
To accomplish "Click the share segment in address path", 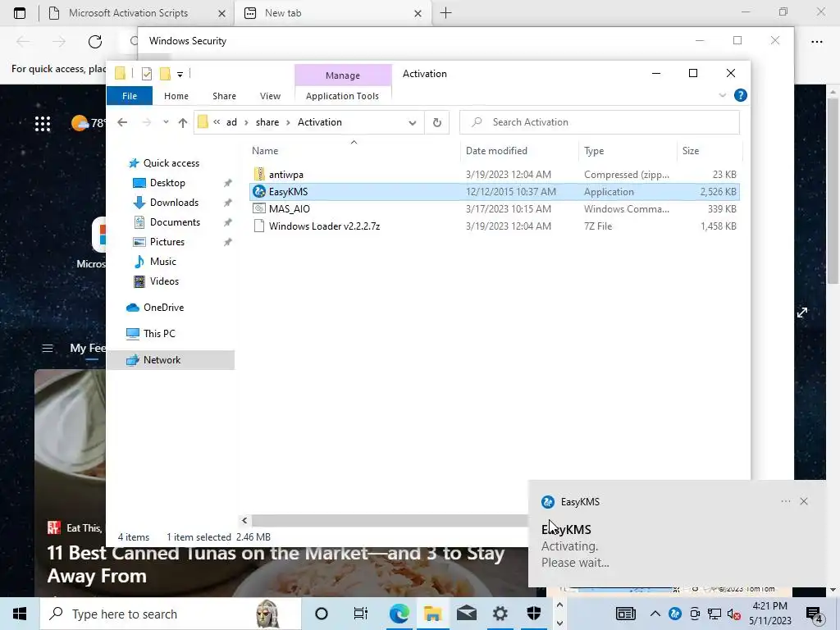I will point(267,122).
